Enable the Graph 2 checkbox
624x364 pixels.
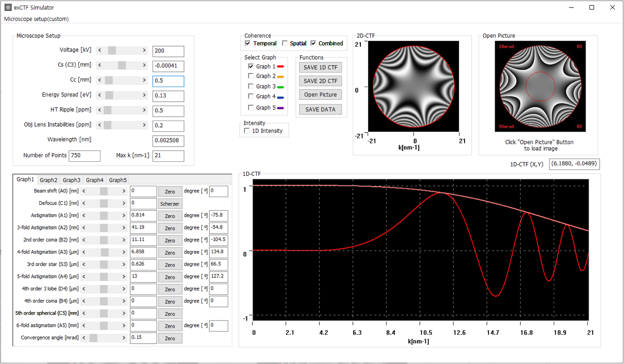tap(251, 76)
